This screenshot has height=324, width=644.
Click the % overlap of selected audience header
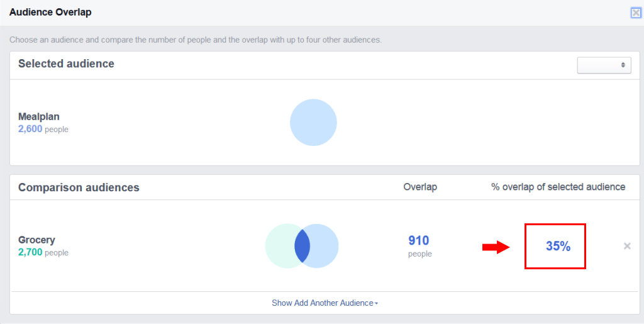558,187
